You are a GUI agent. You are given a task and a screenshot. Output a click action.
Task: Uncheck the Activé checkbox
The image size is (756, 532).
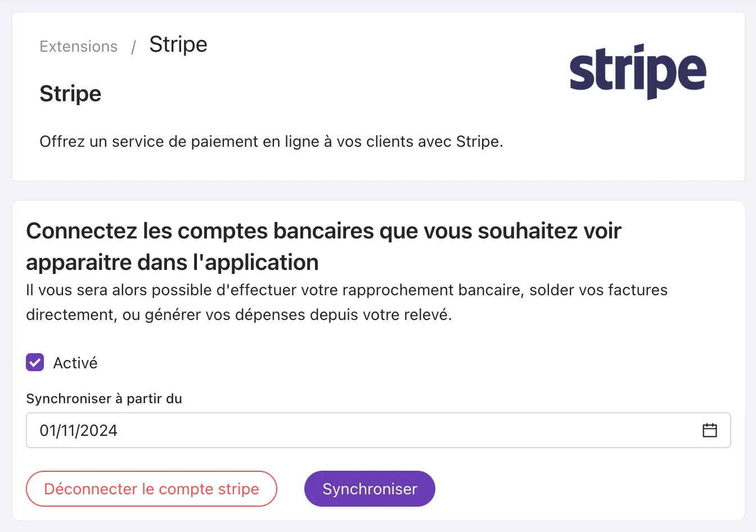tap(35, 363)
